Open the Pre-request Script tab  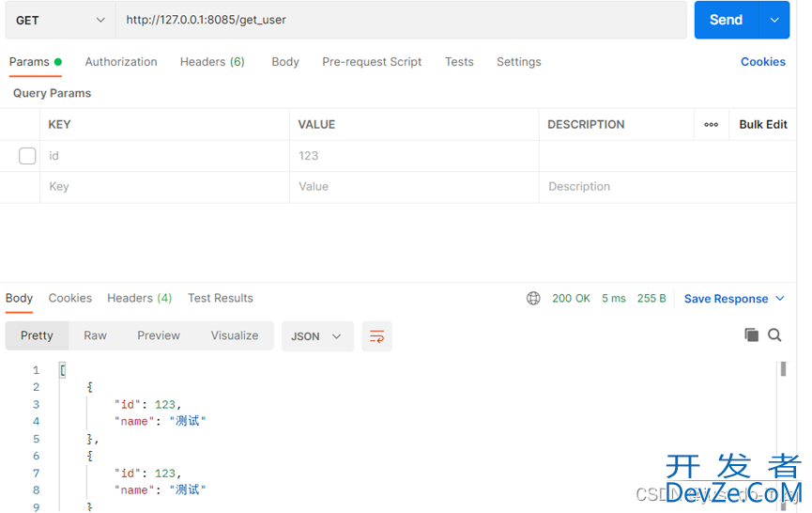click(372, 62)
